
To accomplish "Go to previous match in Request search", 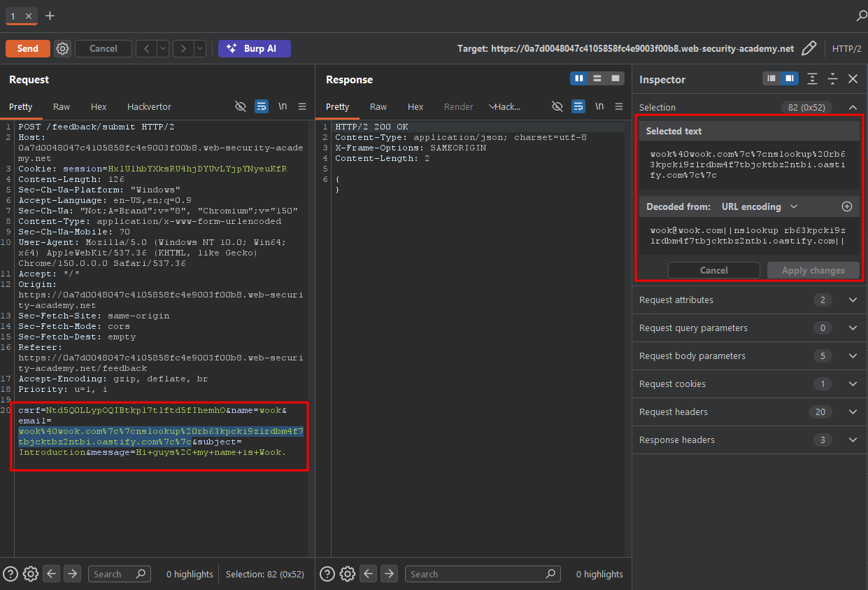I will click(52, 574).
